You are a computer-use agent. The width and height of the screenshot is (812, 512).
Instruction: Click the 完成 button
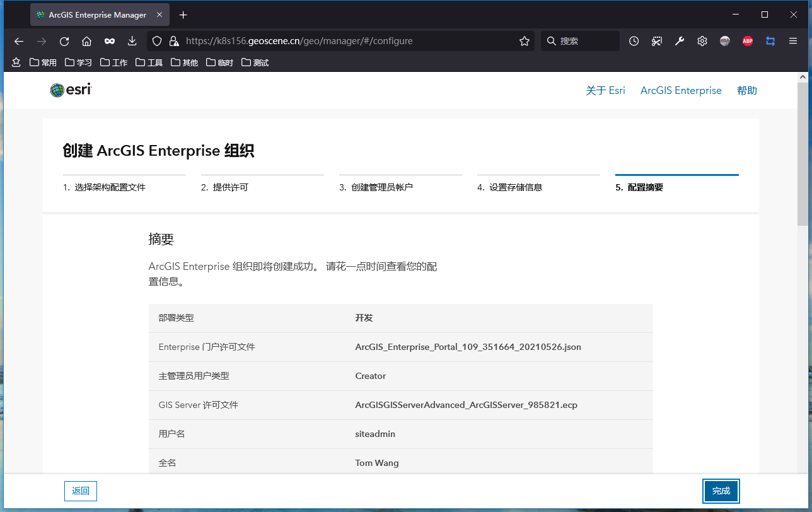tap(721, 491)
